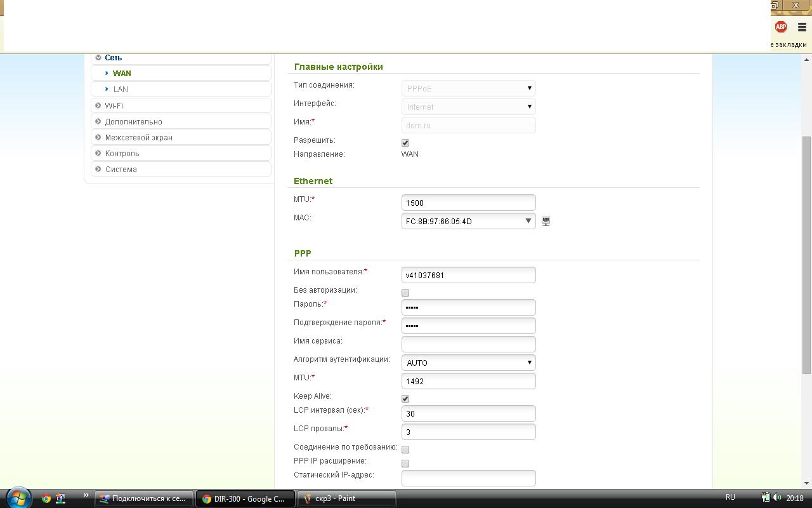
Task: Click the network status tray icon
Action: pyautogui.click(x=766, y=498)
